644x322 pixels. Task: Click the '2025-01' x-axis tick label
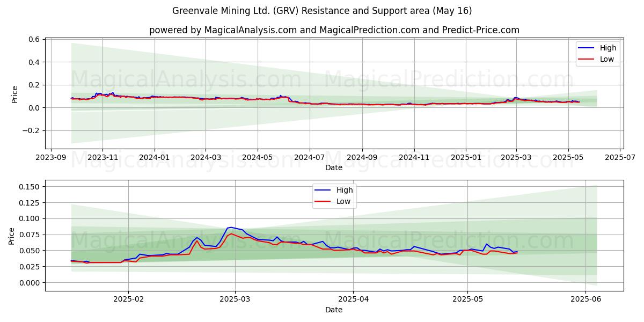click(x=465, y=157)
